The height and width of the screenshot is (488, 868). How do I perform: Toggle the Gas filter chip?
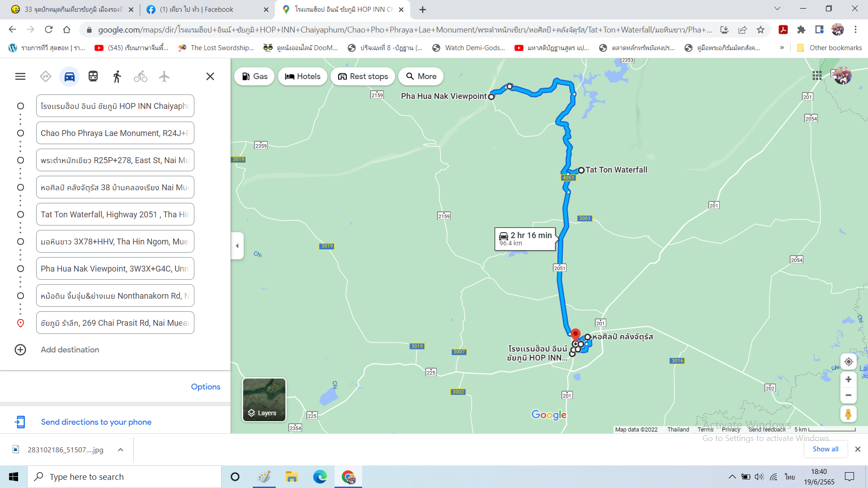(x=255, y=76)
